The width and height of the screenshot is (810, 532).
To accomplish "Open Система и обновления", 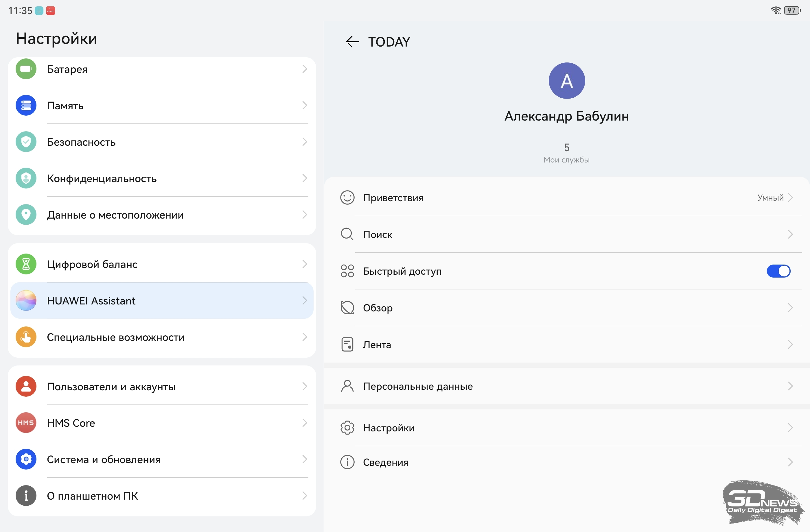I will 162,459.
